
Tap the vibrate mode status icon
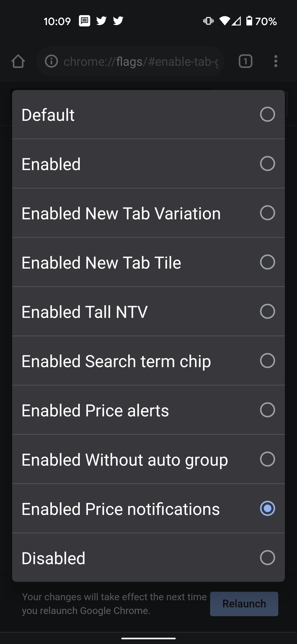(x=208, y=21)
